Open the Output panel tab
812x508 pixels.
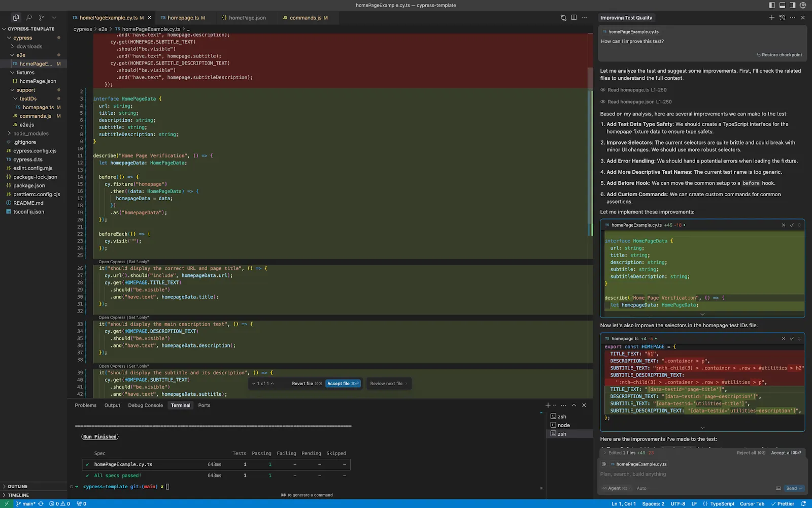click(x=112, y=405)
